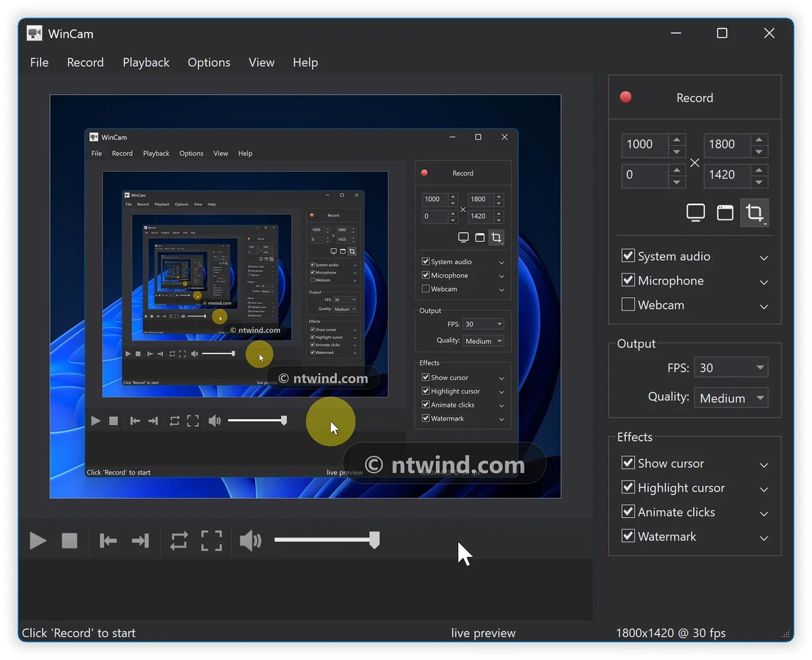Disable the Animate clicks checkbox
Screen dimensions: 812x660
tap(628, 512)
